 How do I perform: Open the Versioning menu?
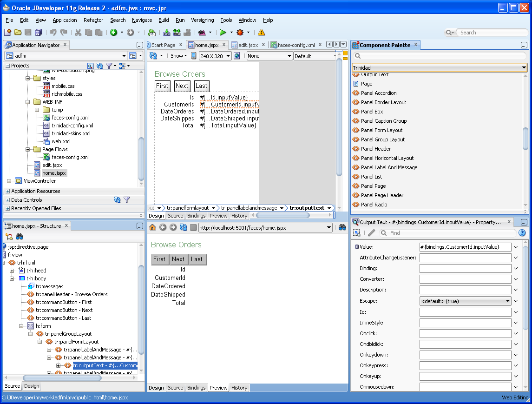point(202,20)
